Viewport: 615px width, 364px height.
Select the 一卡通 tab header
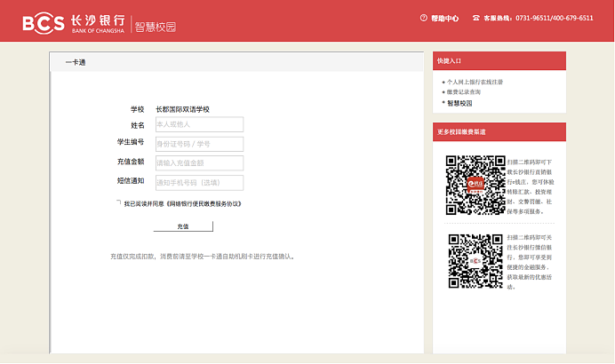click(x=76, y=62)
